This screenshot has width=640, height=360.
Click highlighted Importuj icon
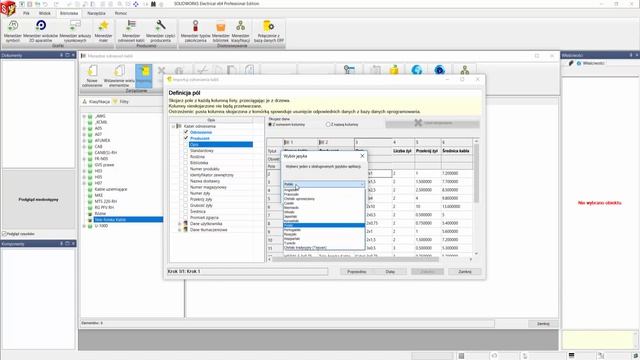coord(144,76)
